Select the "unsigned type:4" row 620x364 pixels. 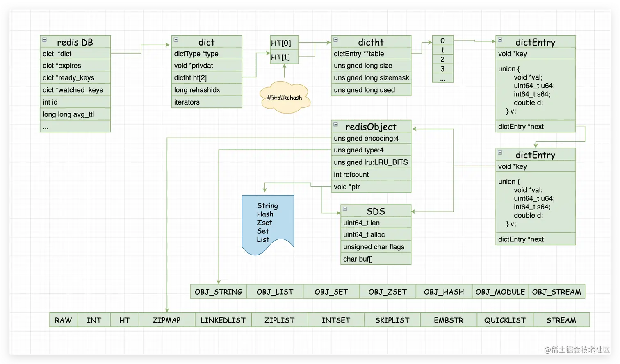coord(371,150)
